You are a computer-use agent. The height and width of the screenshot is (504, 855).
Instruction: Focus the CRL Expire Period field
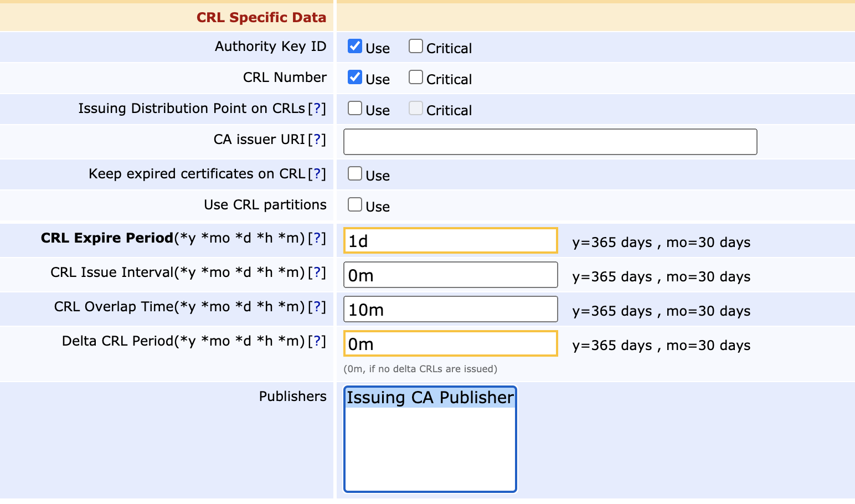450,241
